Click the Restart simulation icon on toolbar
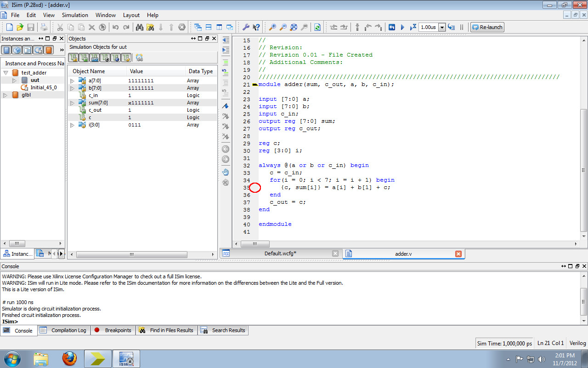Viewport: 588px width, 368px height. click(x=392, y=27)
